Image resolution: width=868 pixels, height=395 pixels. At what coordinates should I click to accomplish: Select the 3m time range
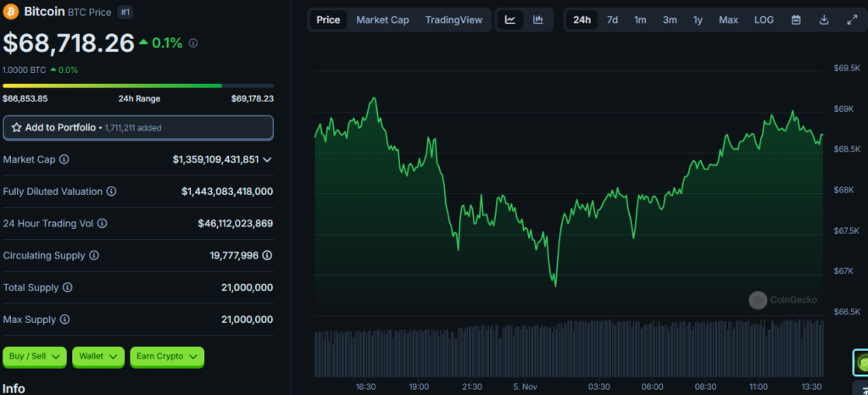[x=670, y=19]
